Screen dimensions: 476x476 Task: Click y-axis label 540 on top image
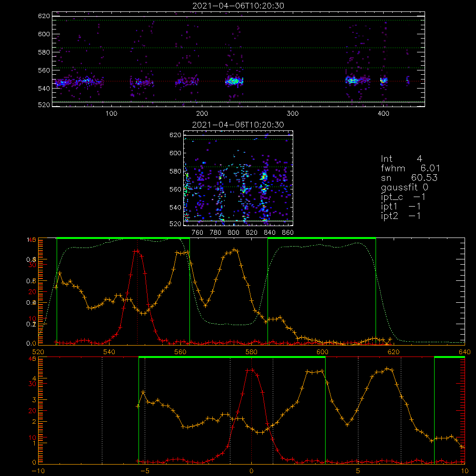pos(44,89)
